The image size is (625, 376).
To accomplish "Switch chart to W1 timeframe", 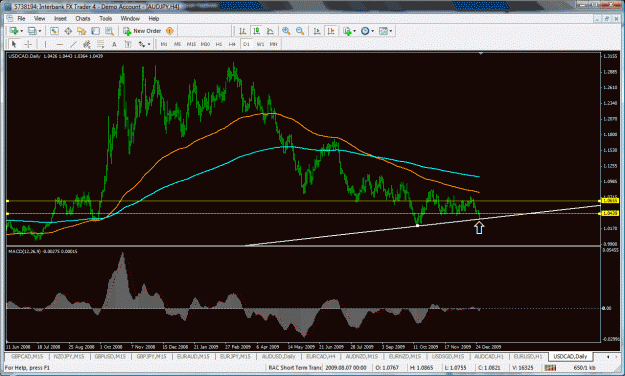I will pos(260,44).
